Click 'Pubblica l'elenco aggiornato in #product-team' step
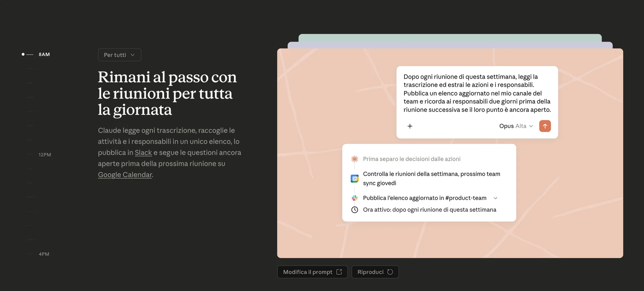Viewport: 644px width, 291px height. tap(425, 198)
